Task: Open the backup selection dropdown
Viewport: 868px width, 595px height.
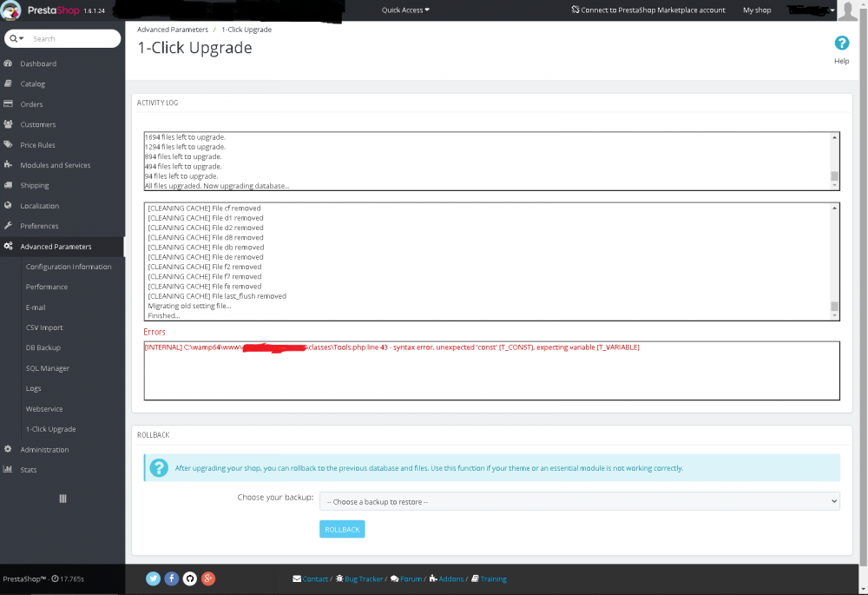Action: click(580, 500)
